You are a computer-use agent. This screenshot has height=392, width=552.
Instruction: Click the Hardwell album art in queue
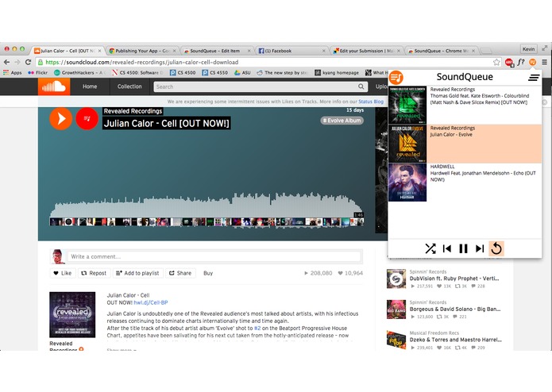pyautogui.click(x=407, y=182)
